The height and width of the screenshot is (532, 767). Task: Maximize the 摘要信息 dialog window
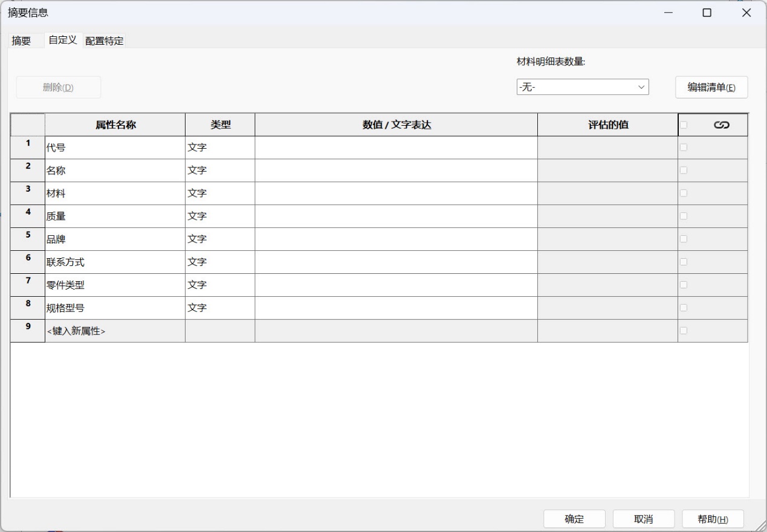coord(707,13)
